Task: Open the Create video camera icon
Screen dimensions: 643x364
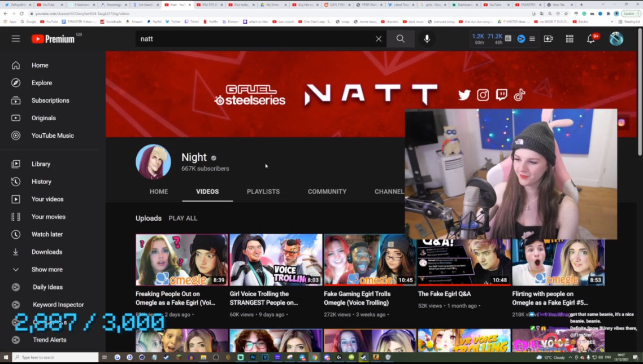Action: coord(548,39)
